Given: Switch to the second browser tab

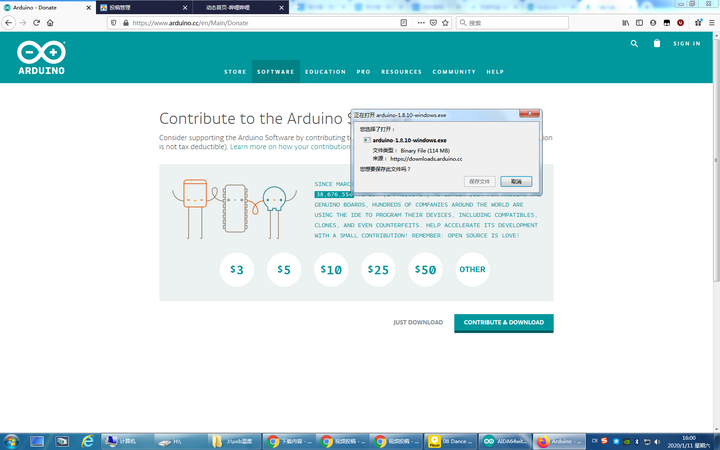Looking at the screenshot, I should click(144, 8).
